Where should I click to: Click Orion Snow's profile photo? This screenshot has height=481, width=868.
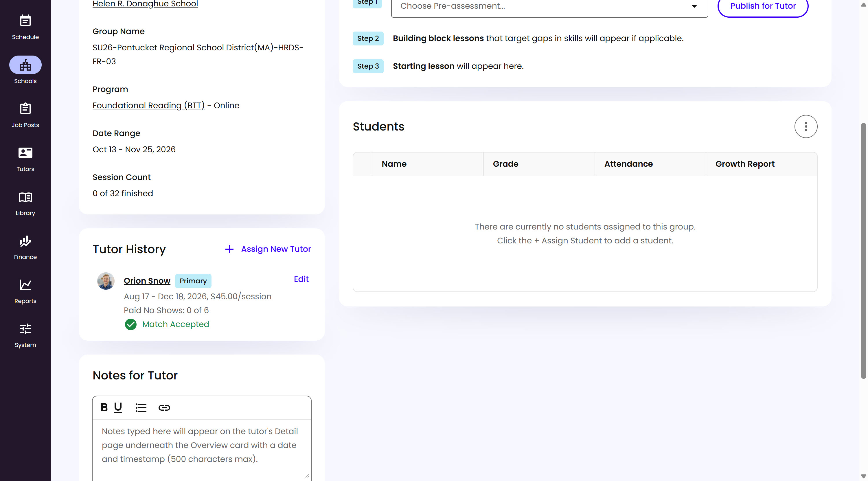(x=106, y=281)
